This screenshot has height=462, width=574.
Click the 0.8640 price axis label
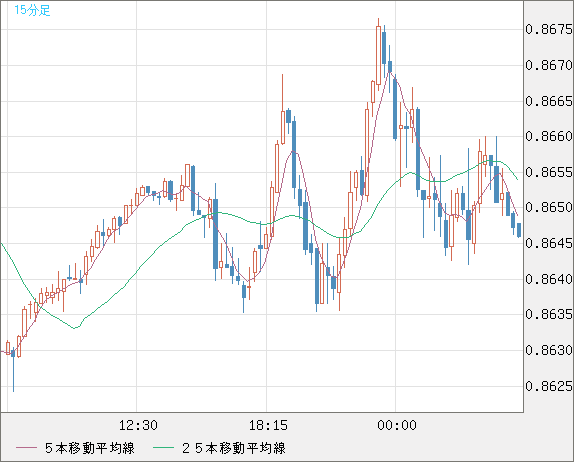(x=549, y=279)
